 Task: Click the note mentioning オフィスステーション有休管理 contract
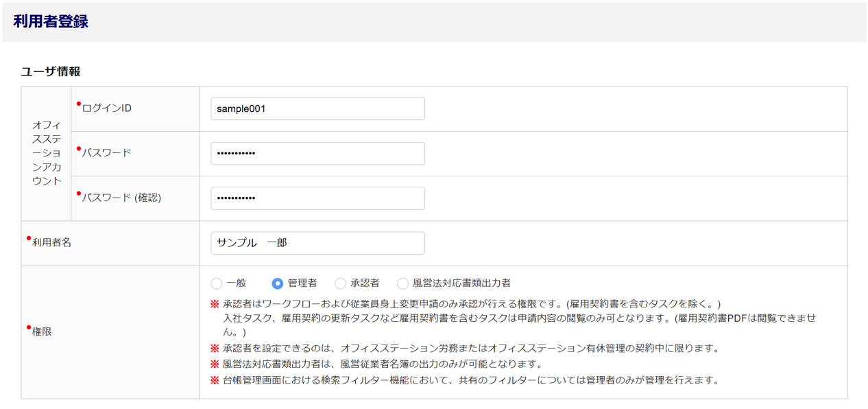point(470,348)
